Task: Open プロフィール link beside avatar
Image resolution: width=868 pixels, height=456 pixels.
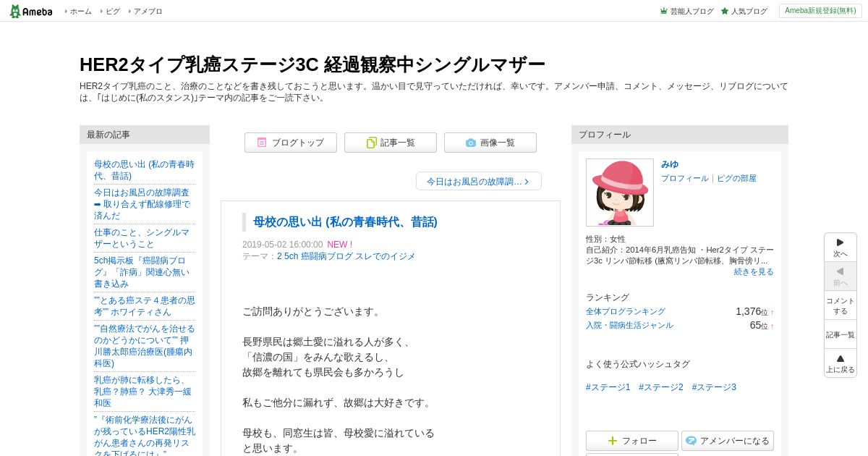Action: 685,178
